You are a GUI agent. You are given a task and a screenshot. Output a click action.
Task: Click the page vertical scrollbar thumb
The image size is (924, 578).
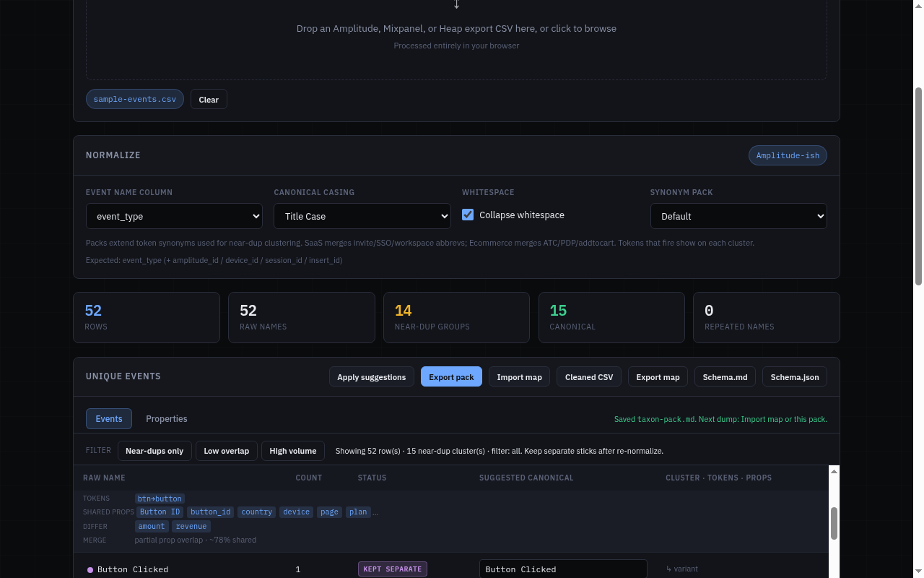point(918,186)
